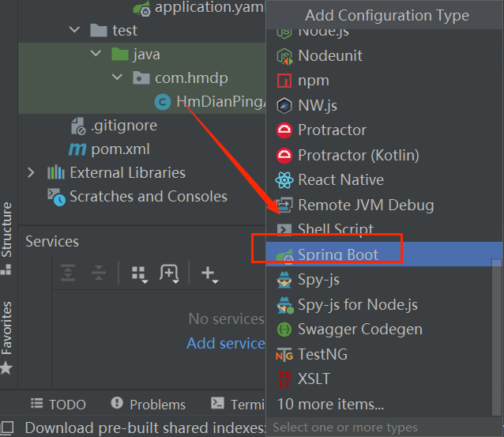Click the External Libraries bars icon
The height and width of the screenshot is (437, 504).
tap(56, 172)
